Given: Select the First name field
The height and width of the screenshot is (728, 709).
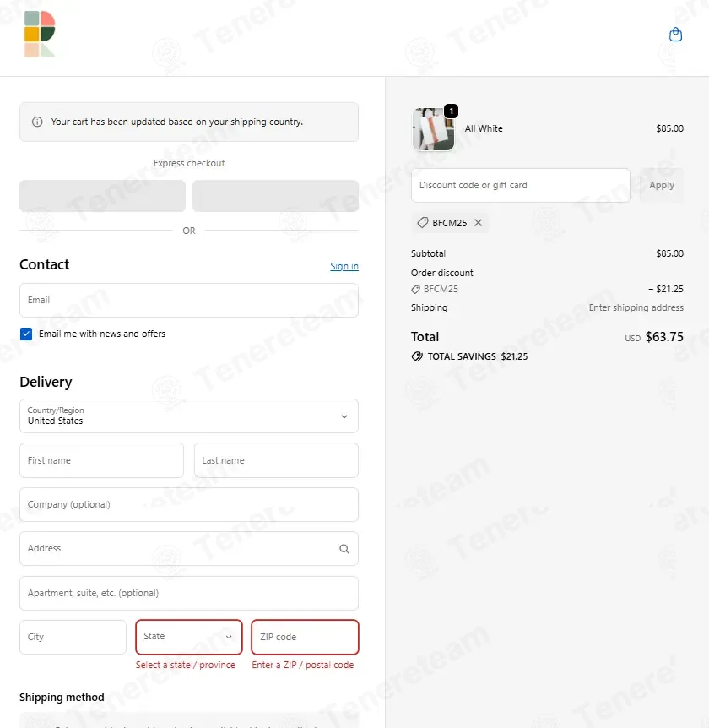Looking at the screenshot, I should pos(101,460).
